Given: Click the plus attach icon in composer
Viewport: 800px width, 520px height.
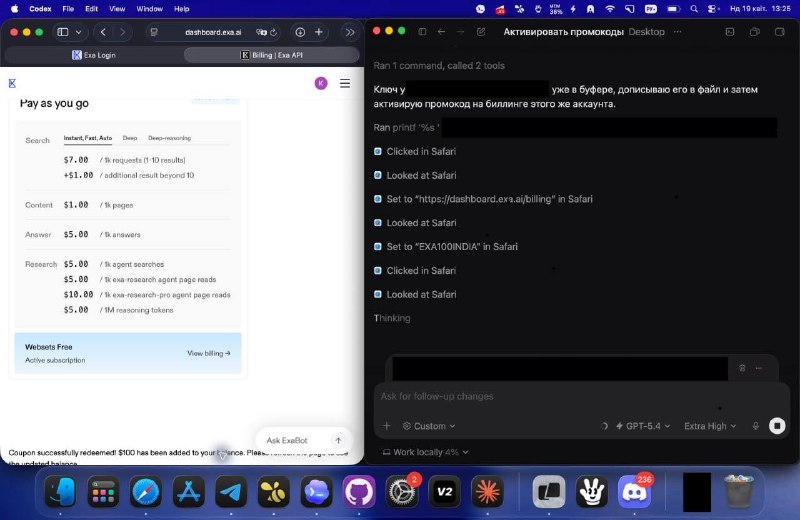Looking at the screenshot, I should pos(387,426).
